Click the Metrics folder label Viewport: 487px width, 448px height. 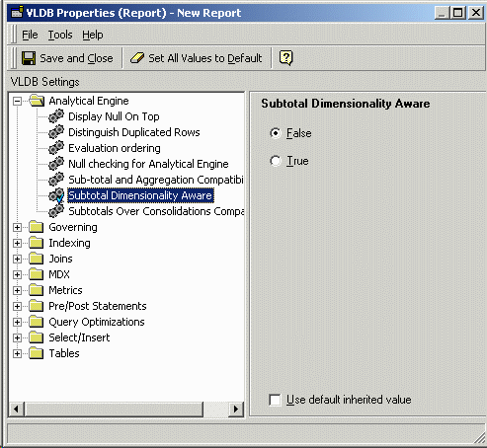click(x=65, y=290)
